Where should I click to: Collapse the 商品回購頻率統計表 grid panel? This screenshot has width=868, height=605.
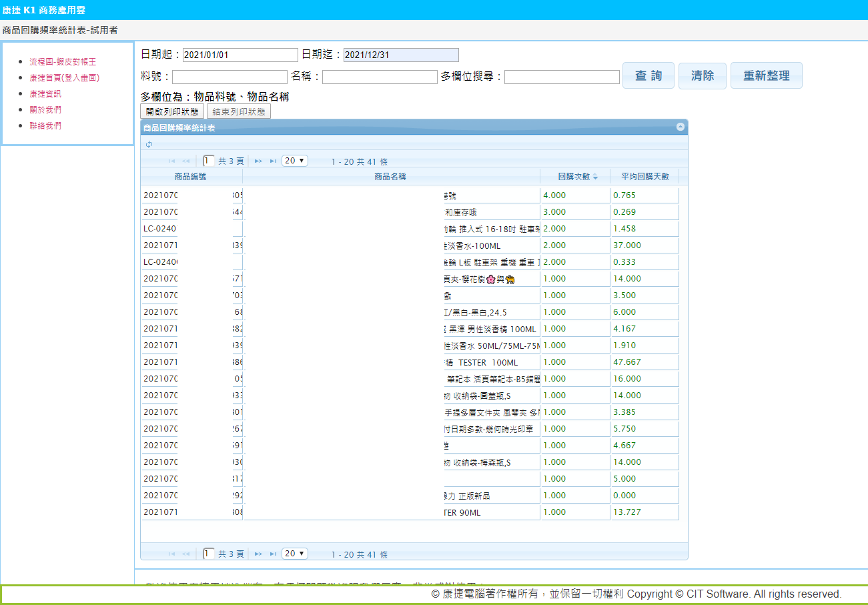[x=680, y=127]
